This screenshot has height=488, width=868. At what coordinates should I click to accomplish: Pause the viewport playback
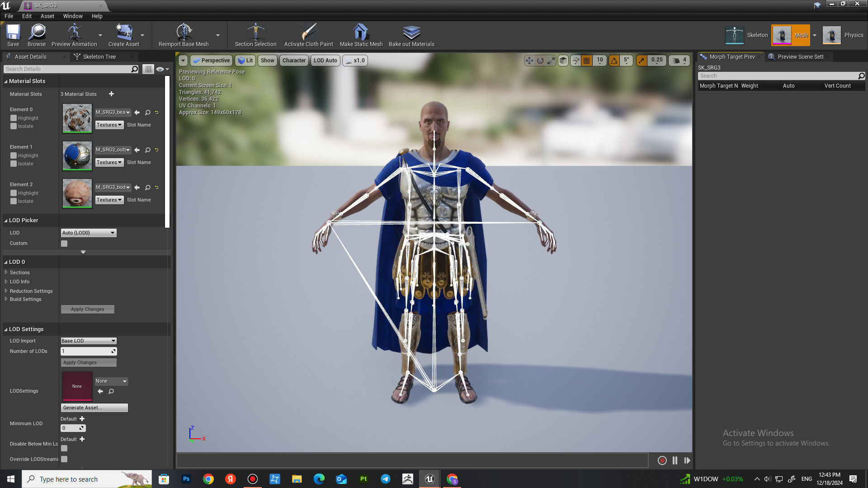click(675, 460)
